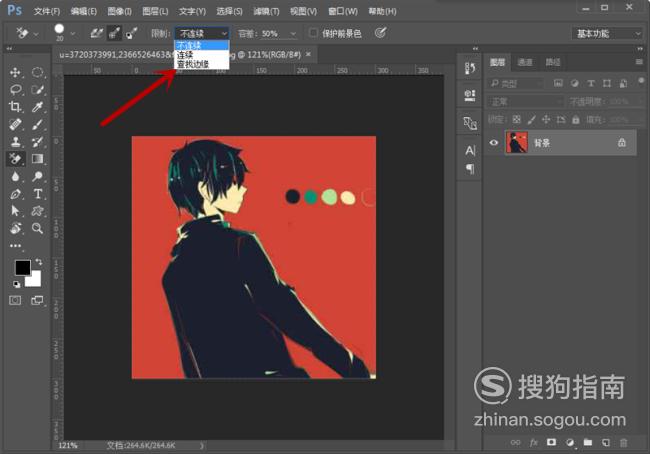Select the Pen tool

[x=15, y=194]
